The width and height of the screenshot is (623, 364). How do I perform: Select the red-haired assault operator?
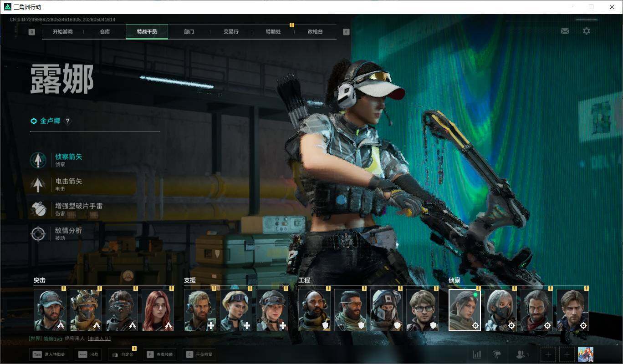pos(158,310)
